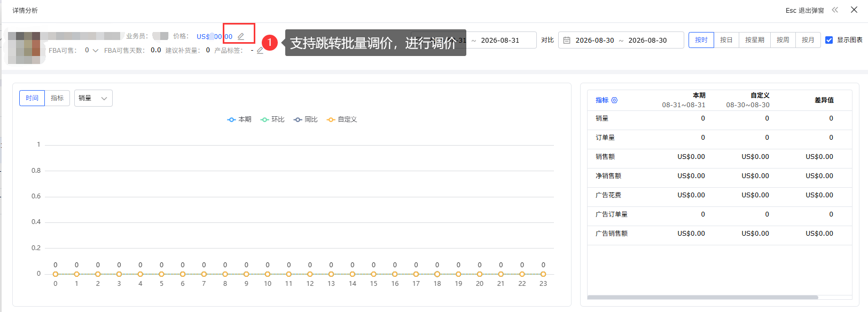Switch to the 指标 chart tab
This screenshot has width=868, height=312.
57,98
